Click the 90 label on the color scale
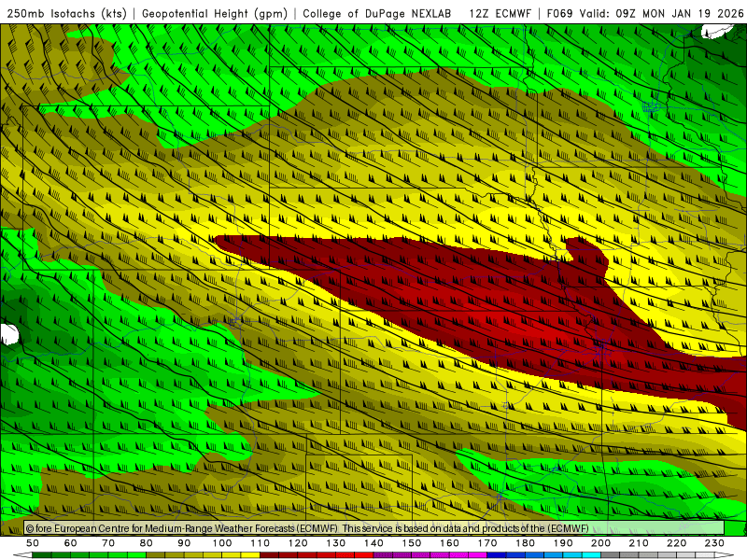 [184, 543]
